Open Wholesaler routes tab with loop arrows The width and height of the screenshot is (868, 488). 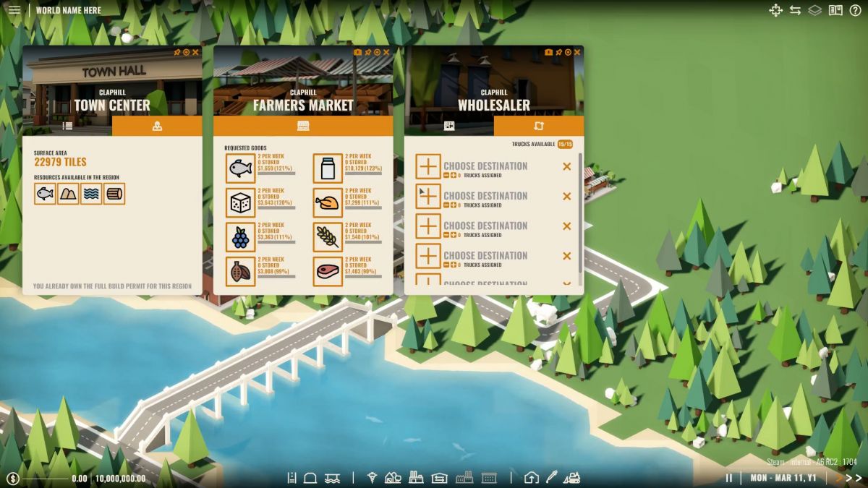tap(538, 126)
